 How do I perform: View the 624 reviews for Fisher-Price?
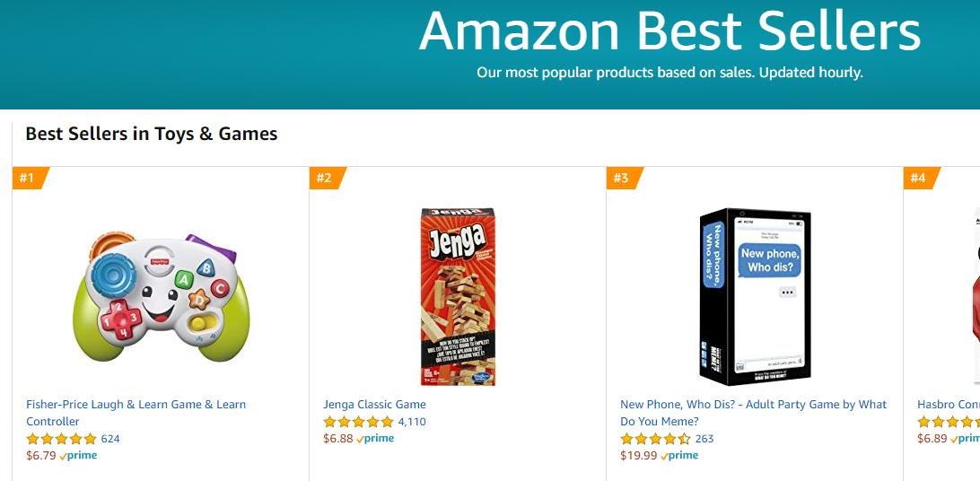point(110,439)
